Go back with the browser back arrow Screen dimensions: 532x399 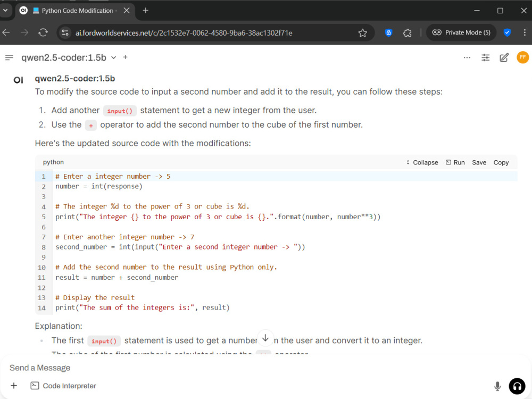click(x=6, y=32)
